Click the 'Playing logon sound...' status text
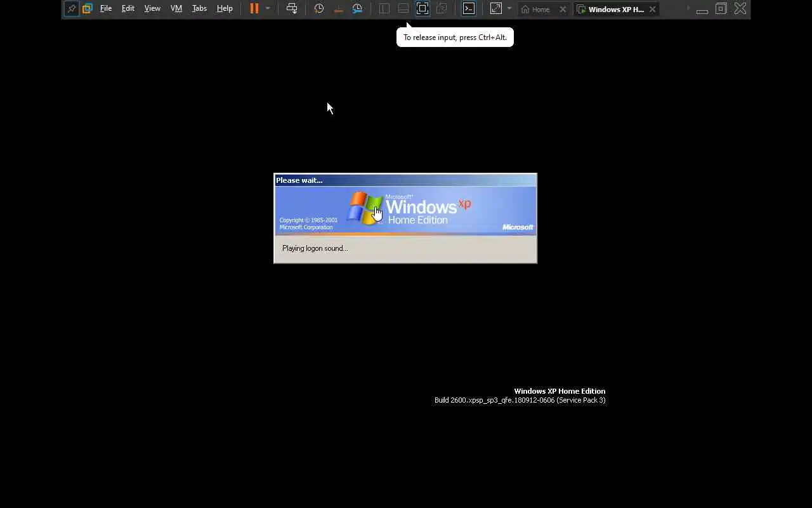 coord(315,248)
